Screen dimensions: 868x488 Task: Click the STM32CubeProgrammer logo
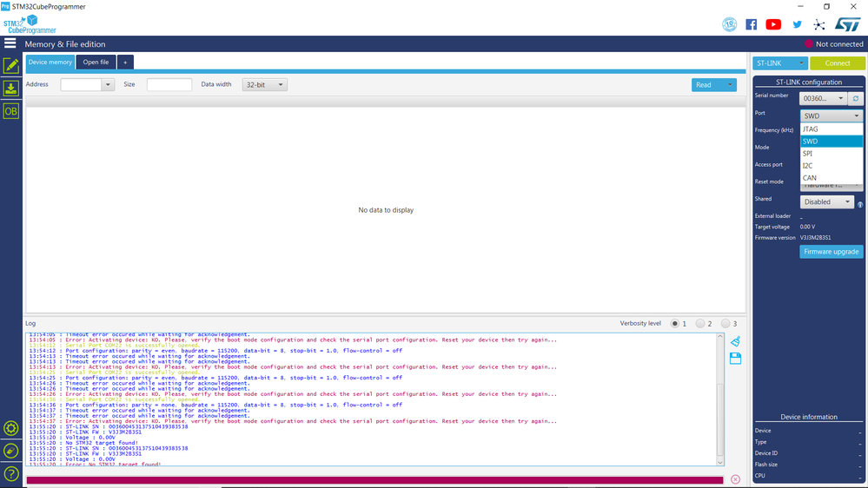pyautogui.click(x=30, y=24)
